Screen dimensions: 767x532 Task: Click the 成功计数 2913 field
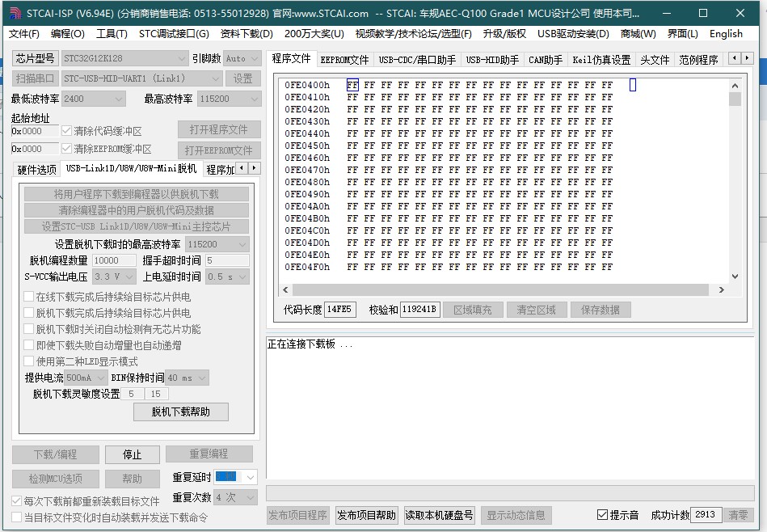pos(705,514)
